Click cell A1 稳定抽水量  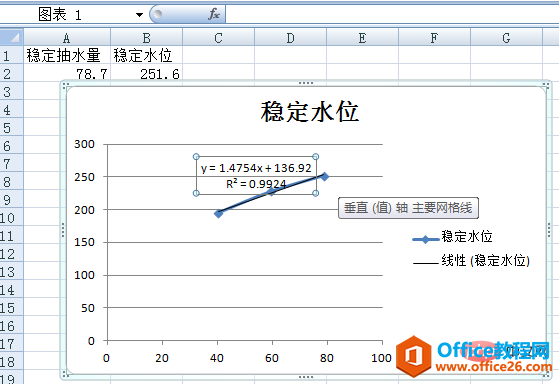(67, 55)
